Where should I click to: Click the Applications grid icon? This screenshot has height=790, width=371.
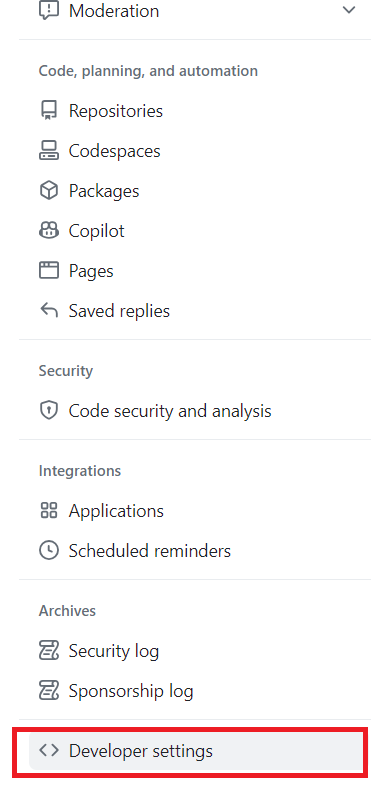pos(49,510)
